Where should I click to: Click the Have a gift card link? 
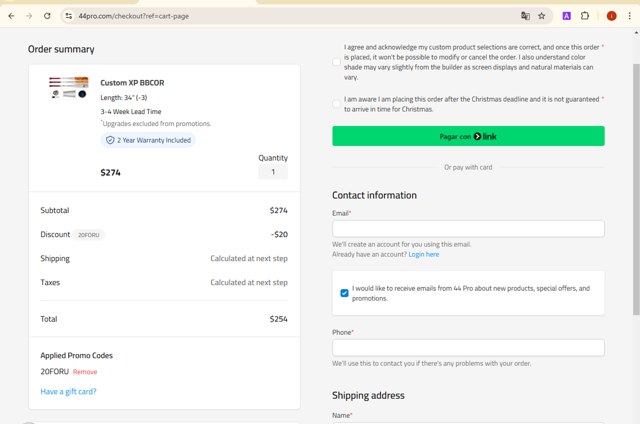(x=68, y=391)
